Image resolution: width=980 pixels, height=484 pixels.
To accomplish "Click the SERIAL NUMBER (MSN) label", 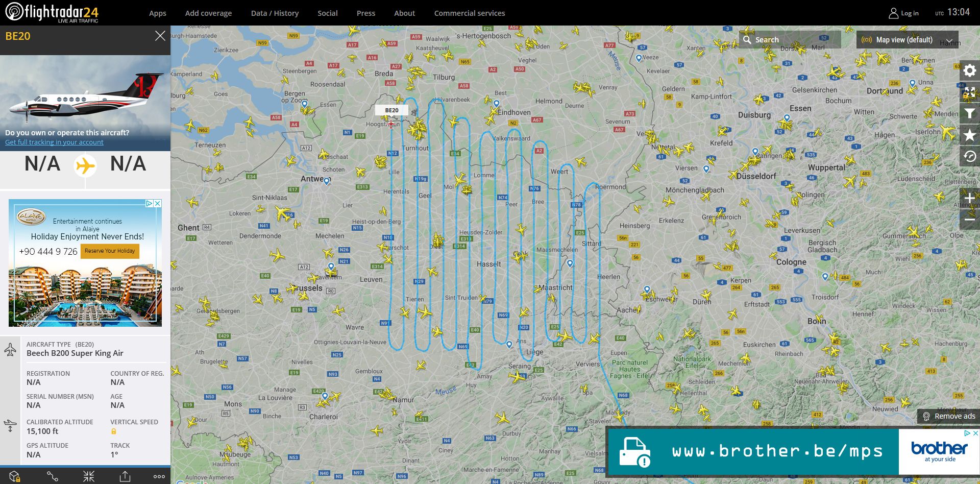I will 60,397.
